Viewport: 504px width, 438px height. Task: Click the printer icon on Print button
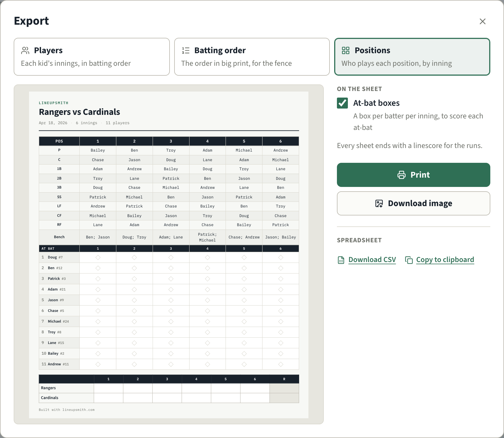point(402,175)
